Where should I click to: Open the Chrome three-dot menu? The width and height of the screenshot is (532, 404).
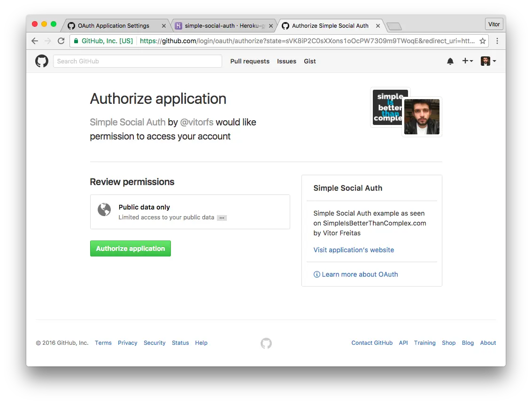[x=497, y=41]
